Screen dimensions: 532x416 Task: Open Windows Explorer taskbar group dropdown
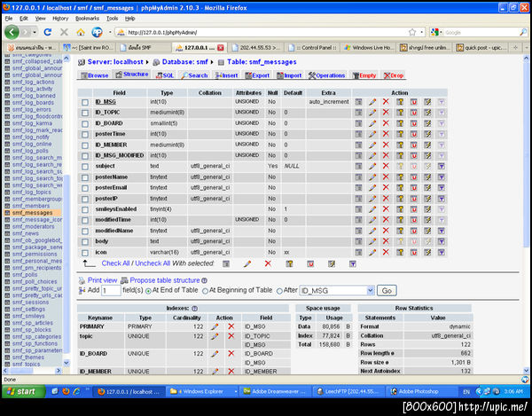tap(236, 391)
